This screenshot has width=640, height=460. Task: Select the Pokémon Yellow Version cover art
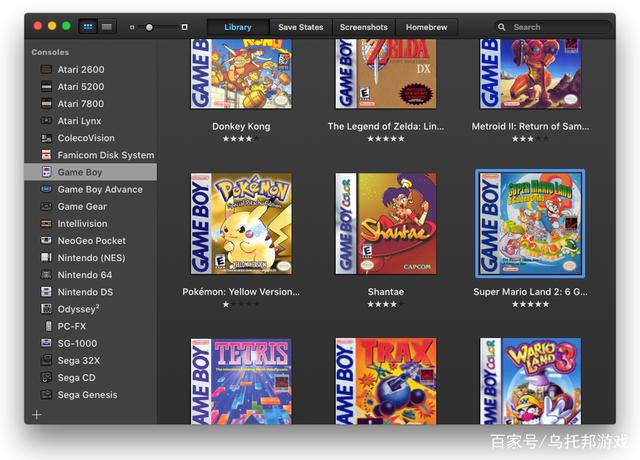pos(241,224)
